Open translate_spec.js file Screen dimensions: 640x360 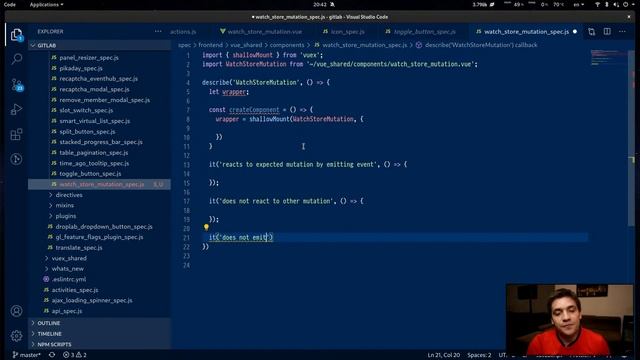click(79, 247)
